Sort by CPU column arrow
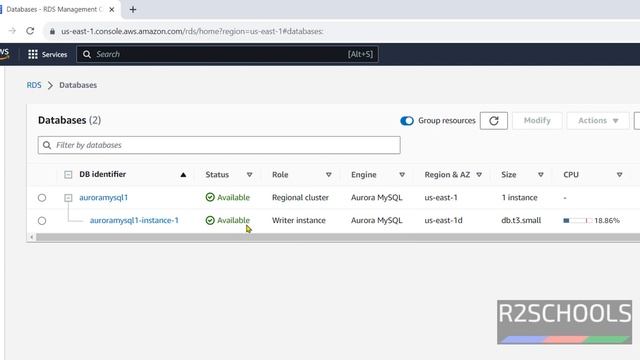The width and height of the screenshot is (640, 360). point(620,175)
